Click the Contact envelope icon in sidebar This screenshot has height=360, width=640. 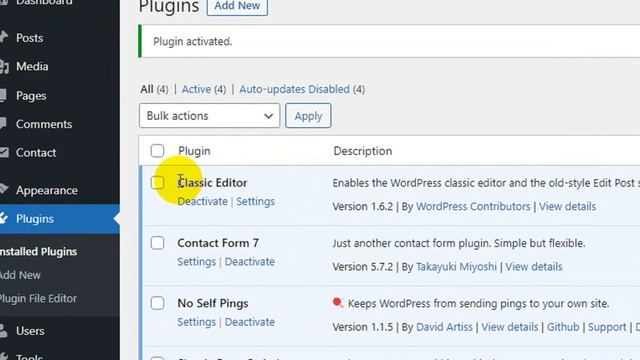point(4,152)
